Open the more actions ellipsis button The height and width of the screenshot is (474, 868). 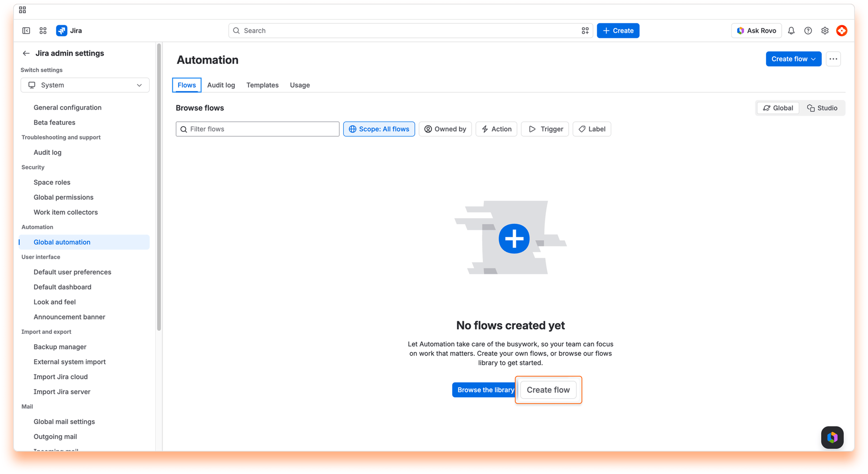coord(833,59)
